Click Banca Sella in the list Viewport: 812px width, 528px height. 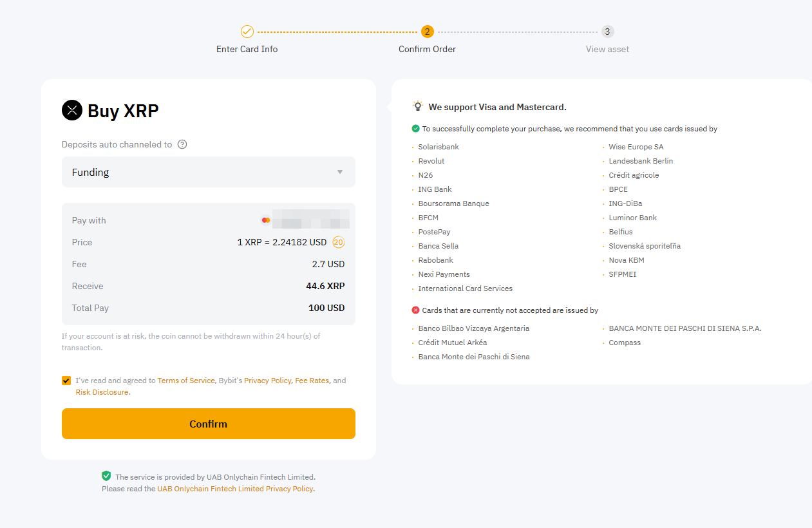(x=439, y=246)
